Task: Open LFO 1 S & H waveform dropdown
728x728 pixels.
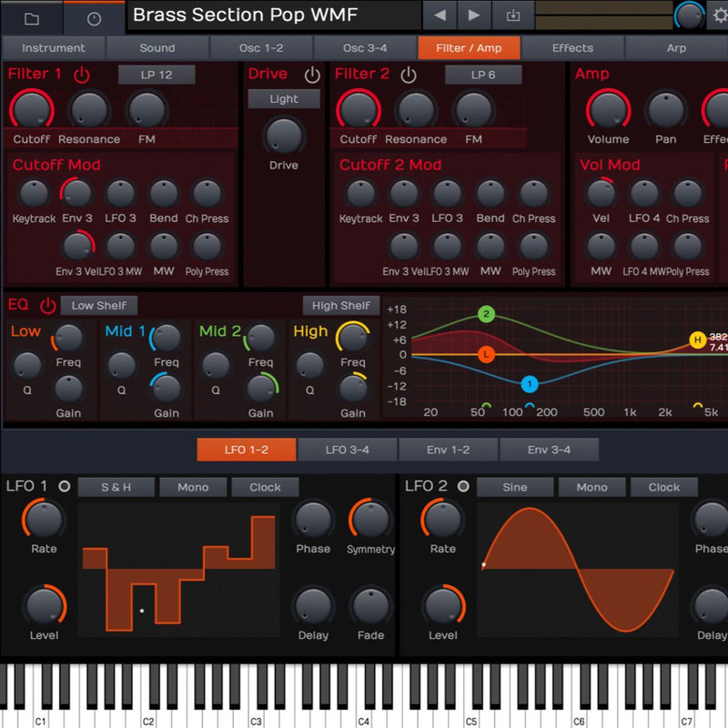Action: [116, 487]
